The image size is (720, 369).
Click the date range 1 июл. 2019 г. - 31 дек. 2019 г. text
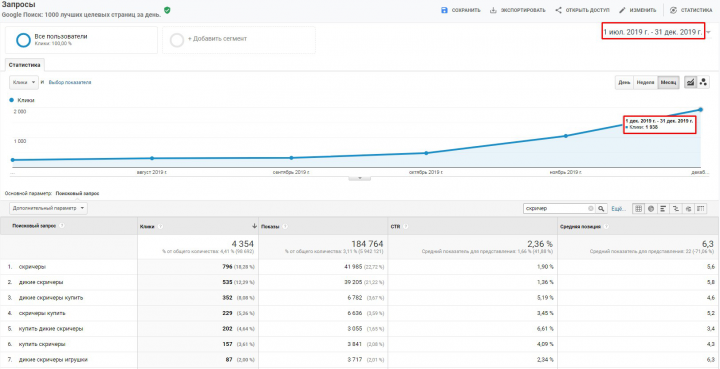coord(652,32)
